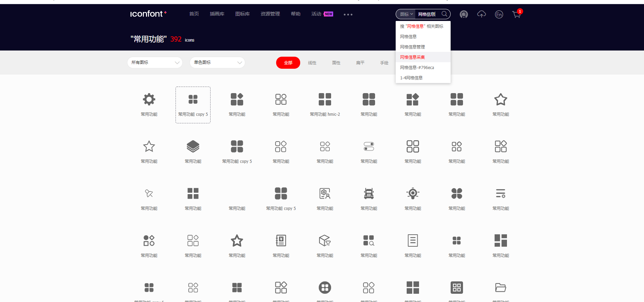Viewport: 644px width, 302px height.
Task: Open the 图标库 nav item
Action: [242, 14]
